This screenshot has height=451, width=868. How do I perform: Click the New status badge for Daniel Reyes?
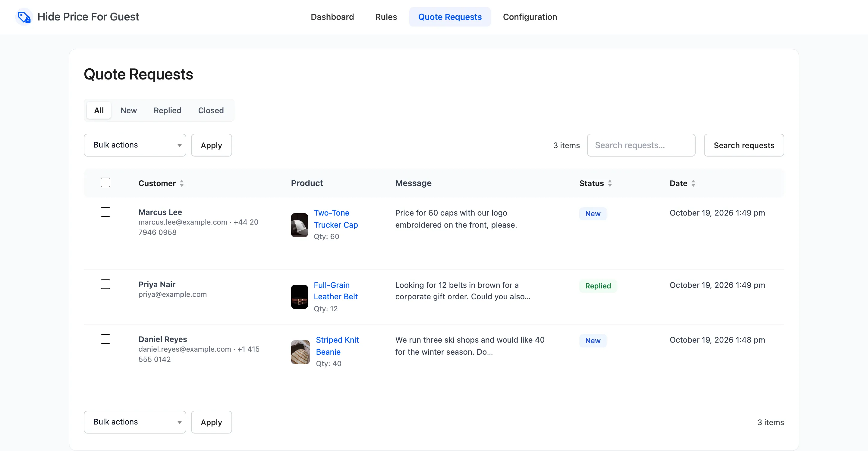click(593, 341)
